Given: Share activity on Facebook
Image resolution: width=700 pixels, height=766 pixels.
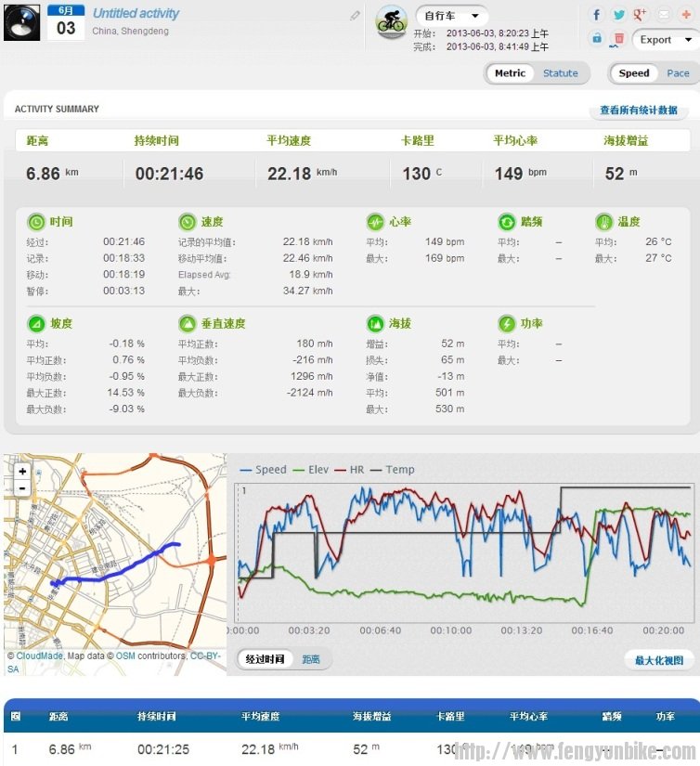Looking at the screenshot, I should [596, 15].
